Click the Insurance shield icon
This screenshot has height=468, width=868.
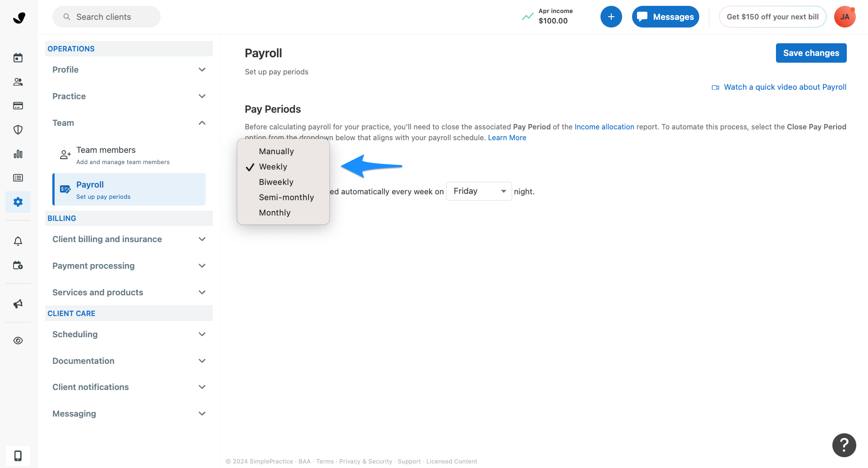[x=18, y=130]
